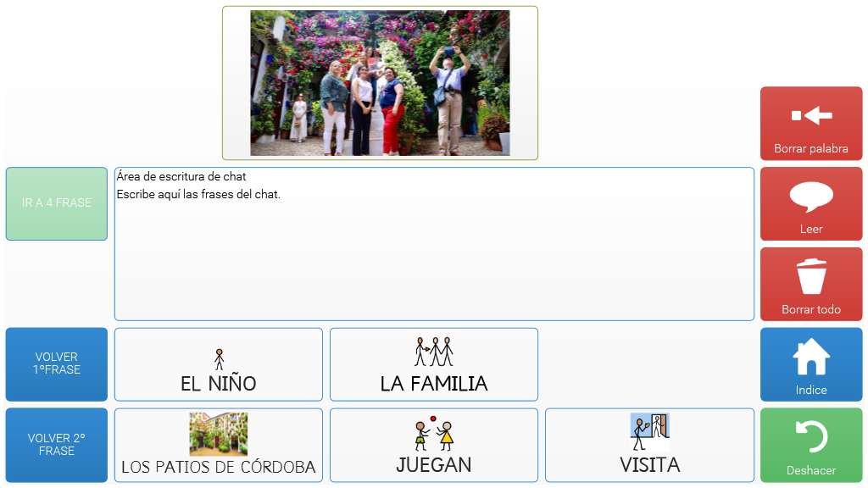Select the EL NIÑO pictogram tile

pyautogui.click(x=219, y=364)
